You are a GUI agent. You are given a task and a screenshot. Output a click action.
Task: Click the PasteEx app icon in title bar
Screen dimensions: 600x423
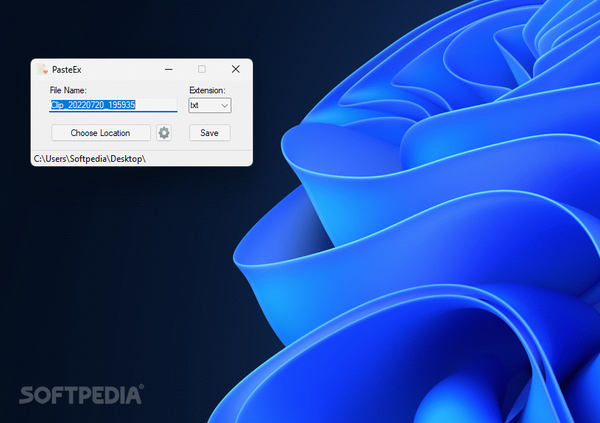point(42,69)
